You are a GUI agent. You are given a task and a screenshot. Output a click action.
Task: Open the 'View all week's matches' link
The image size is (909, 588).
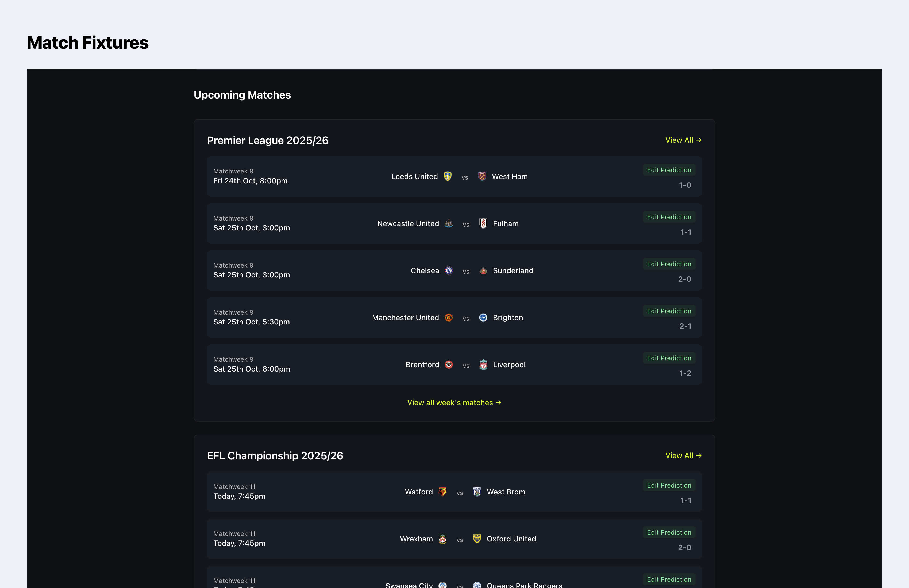click(x=454, y=403)
